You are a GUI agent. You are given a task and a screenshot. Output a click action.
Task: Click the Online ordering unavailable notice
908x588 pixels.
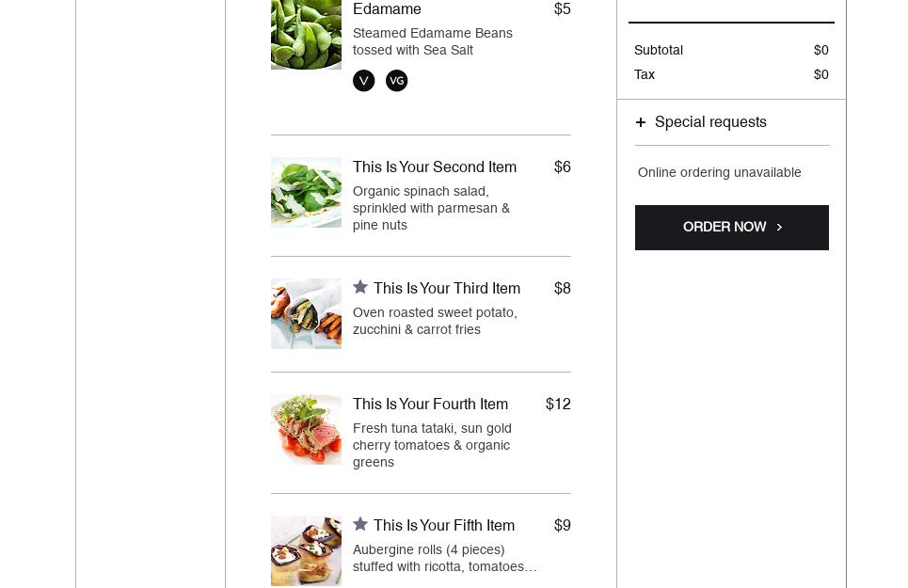tap(719, 172)
